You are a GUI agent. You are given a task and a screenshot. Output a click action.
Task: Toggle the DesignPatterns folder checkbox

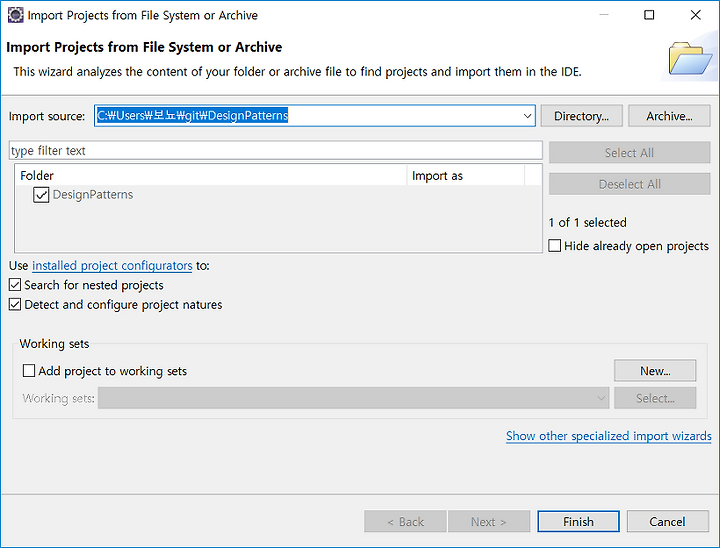click(41, 195)
